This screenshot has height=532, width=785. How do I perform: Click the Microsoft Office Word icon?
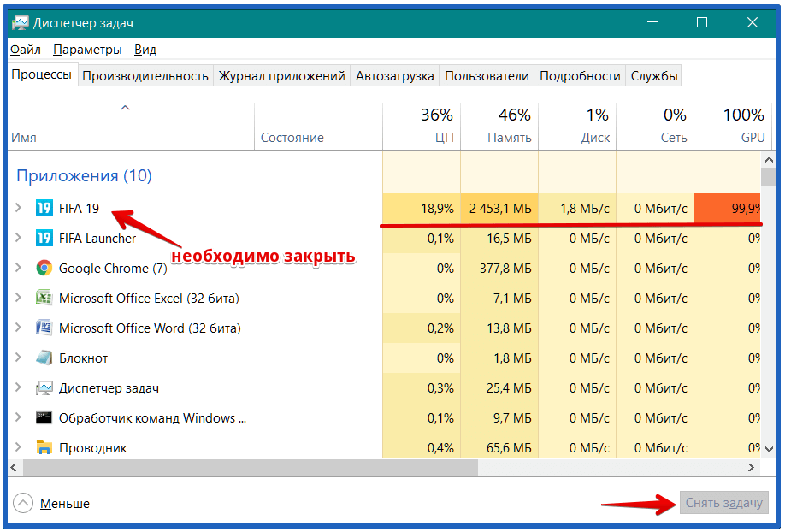click(44, 328)
